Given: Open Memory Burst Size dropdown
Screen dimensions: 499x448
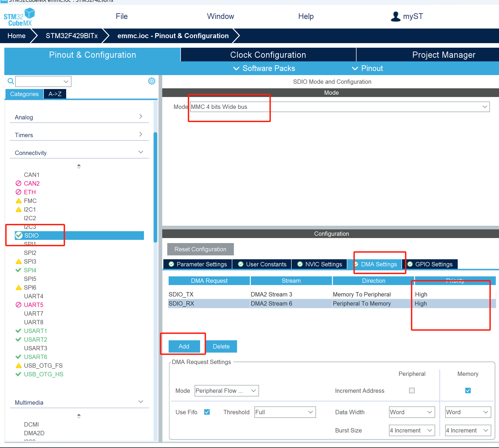Looking at the screenshot, I should click(468, 430).
